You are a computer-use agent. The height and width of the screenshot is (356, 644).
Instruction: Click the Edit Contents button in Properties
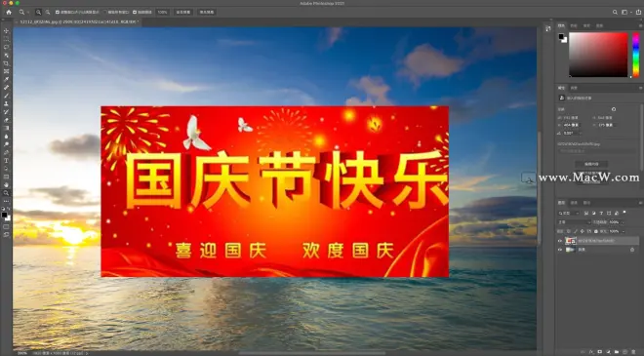coord(591,164)
